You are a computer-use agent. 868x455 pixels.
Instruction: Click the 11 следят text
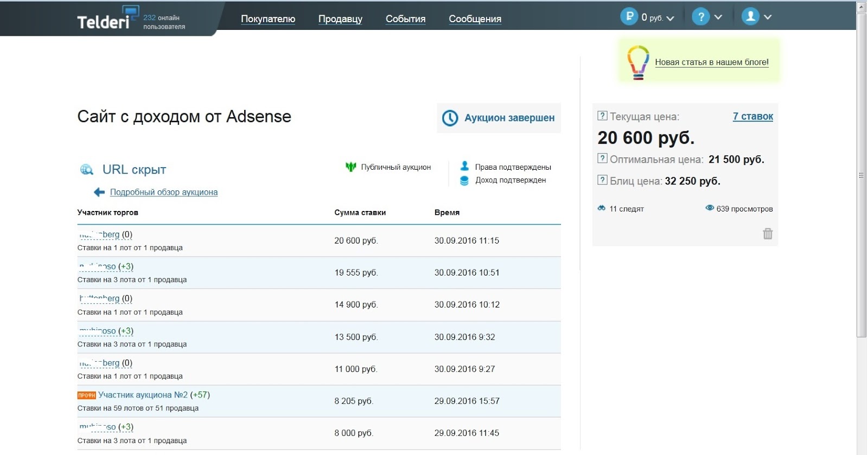[627, 209]
